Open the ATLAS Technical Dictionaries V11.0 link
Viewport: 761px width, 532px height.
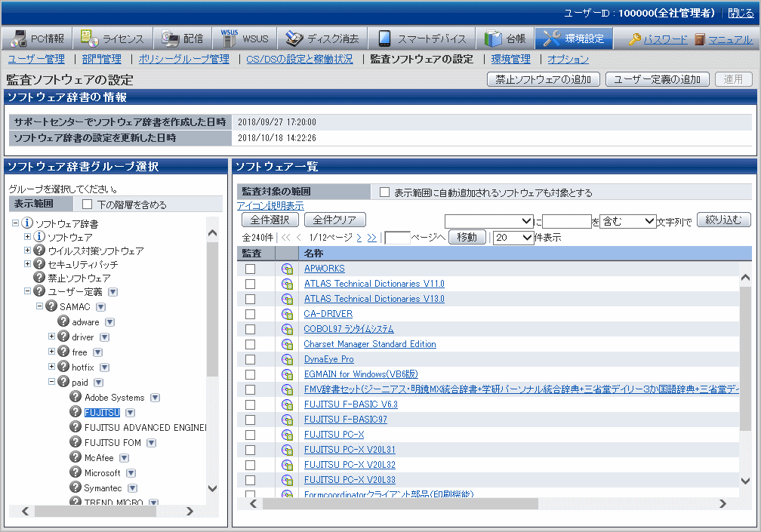(x=374, y=284)
